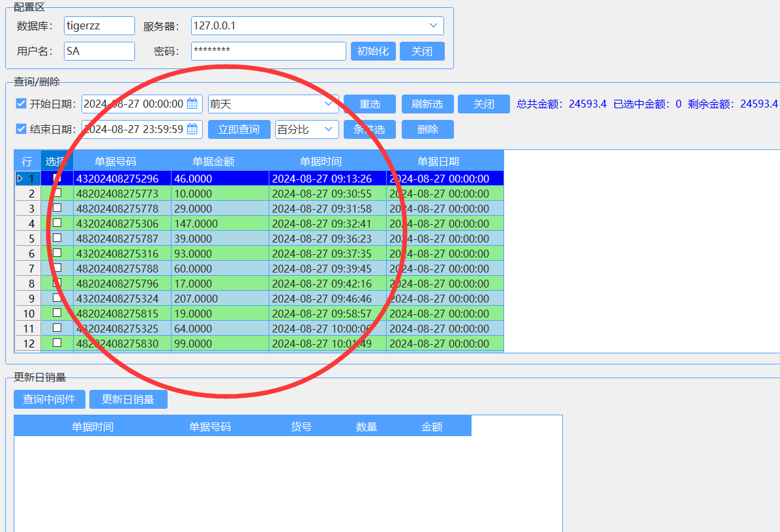
Task: Open the 前天 date range dropdown
Action: pyautogui.click(x=329, y=104)
